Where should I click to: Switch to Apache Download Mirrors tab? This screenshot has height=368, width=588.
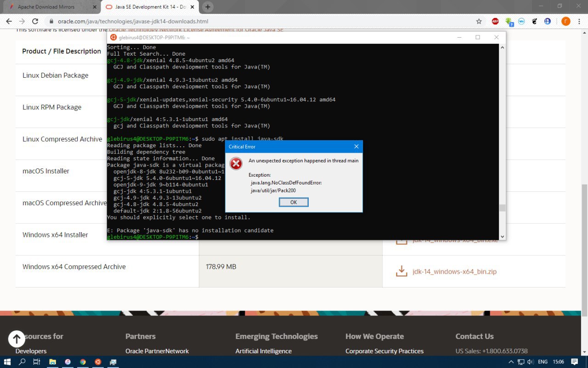pos(46,7)
